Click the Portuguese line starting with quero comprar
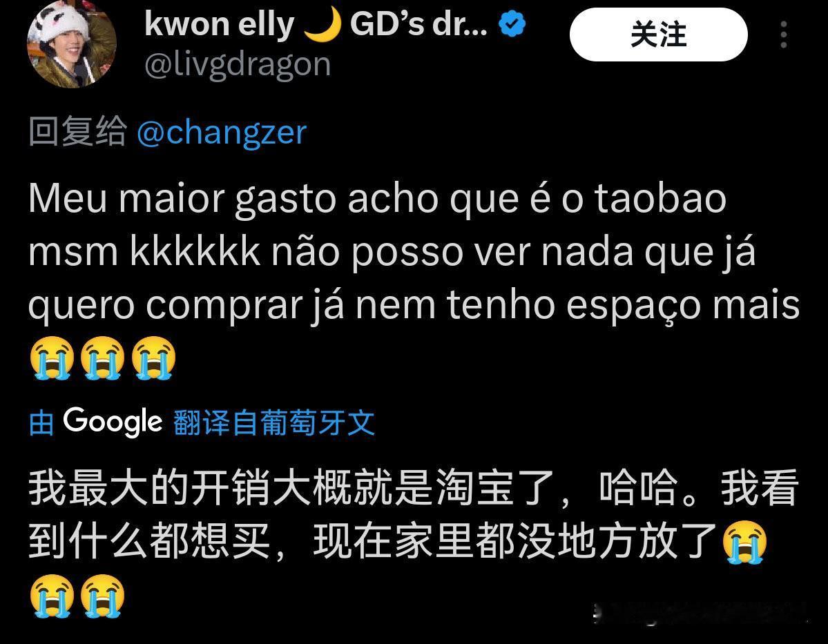The image size is (828, 644). (x=414, y=306)
